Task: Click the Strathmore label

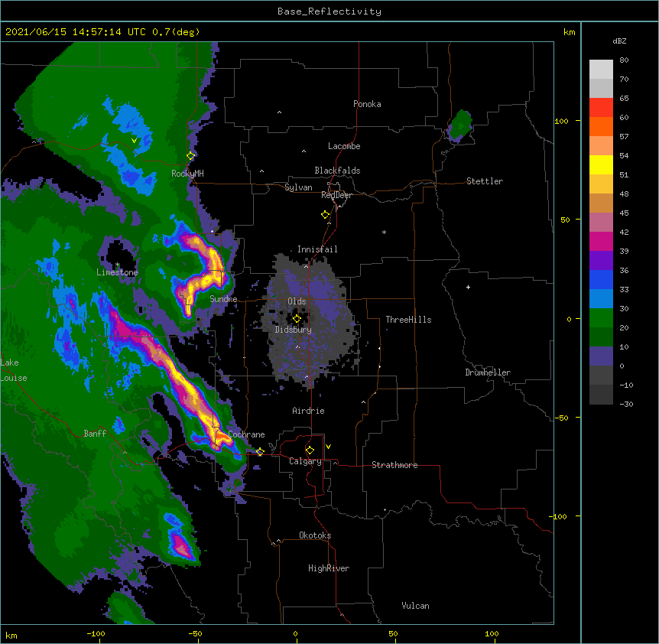Action: click(x=394, y=465)
